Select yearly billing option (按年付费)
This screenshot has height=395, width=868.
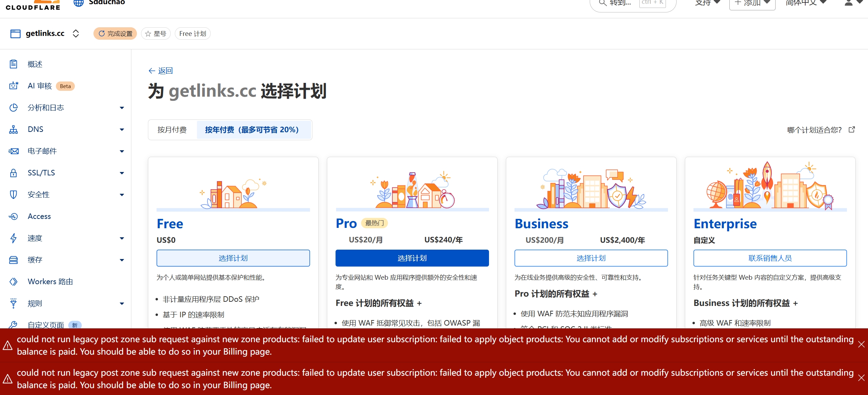pyautogui.click(x=252, y=130)
